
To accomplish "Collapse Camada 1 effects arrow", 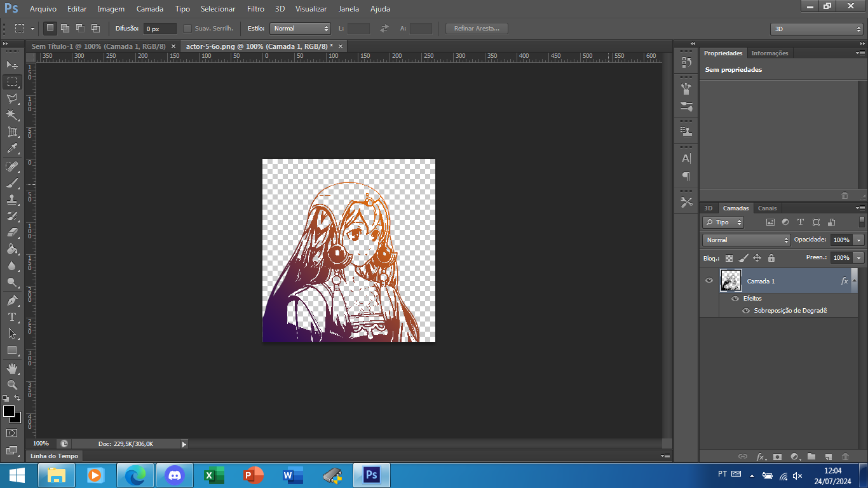I will pos(853,280).
